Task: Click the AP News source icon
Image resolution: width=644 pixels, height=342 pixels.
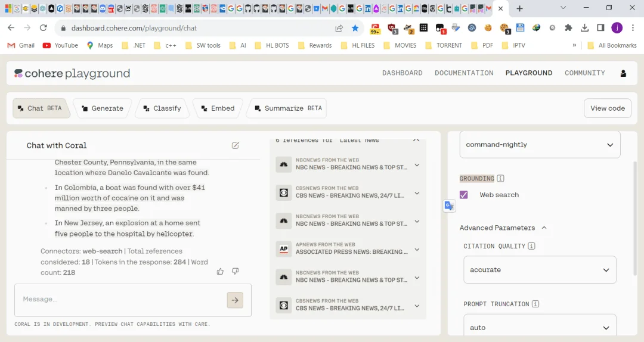Action: click(x=283, y=249)
